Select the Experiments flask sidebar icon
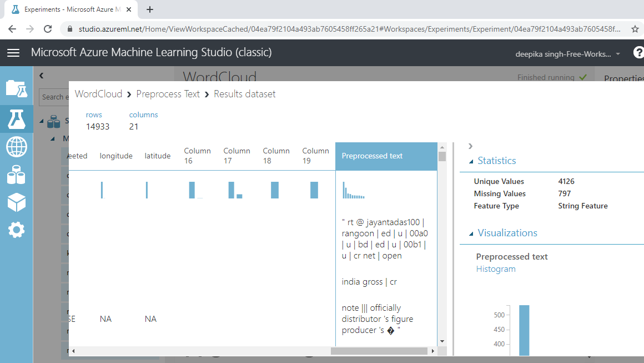This screenshot has width=644, height=363. [x=17, y=119]
